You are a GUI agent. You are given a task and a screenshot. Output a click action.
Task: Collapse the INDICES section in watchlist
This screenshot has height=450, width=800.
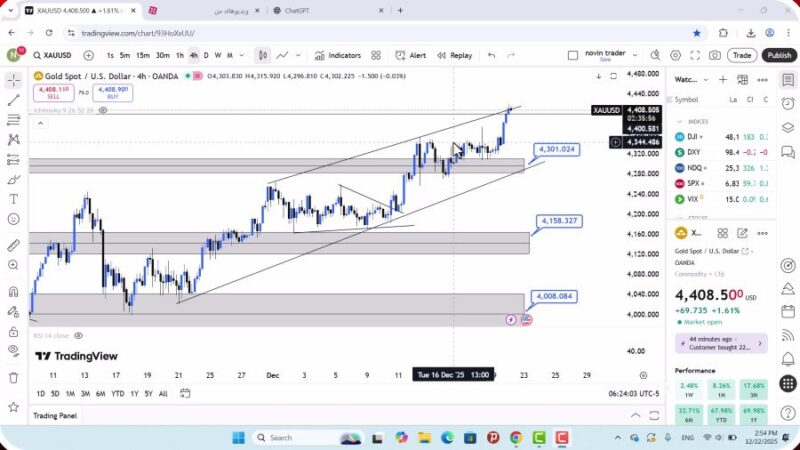click(680, 121)
